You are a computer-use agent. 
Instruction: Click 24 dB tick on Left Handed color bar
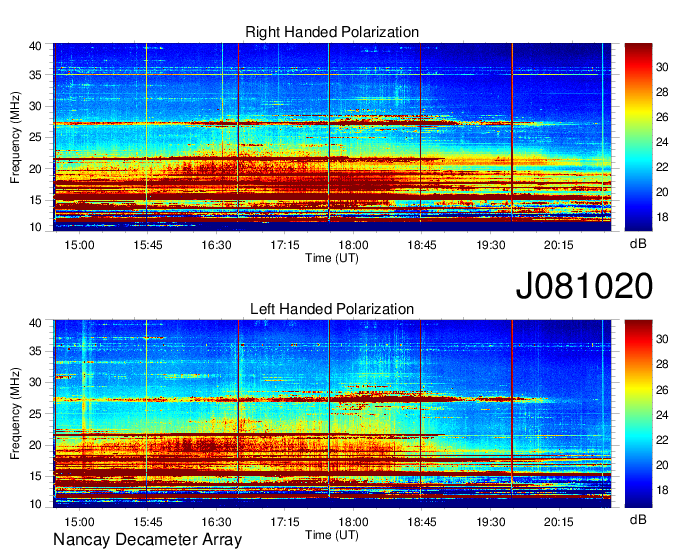click(x=662, y=415)
